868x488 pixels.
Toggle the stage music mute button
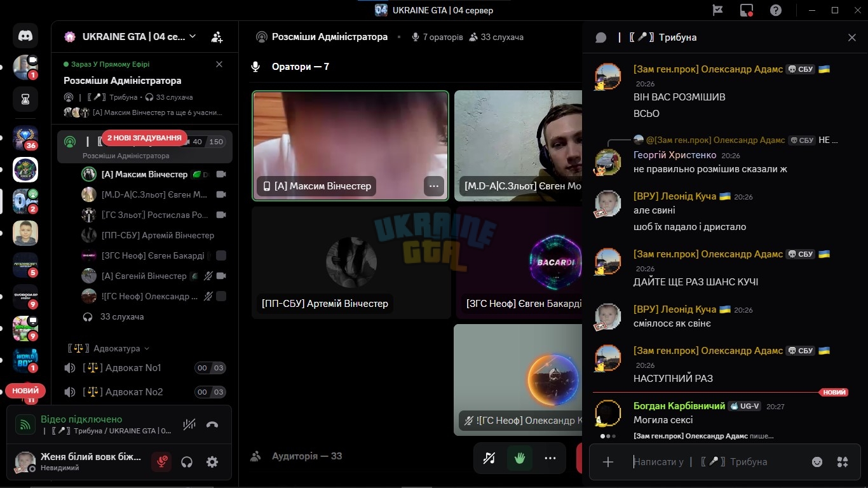click(489, 458)
